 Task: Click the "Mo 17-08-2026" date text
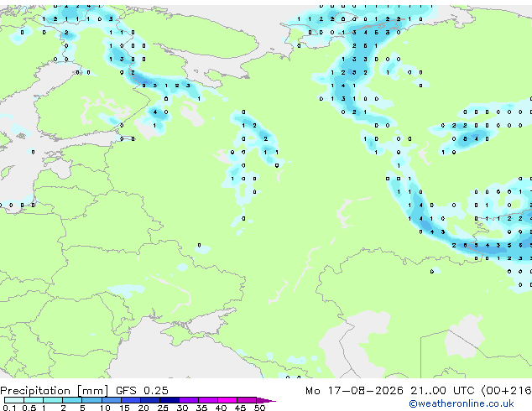354,391
